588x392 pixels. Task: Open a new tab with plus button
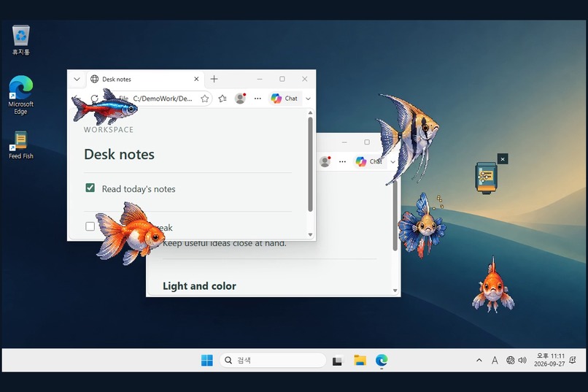(214, 79)
